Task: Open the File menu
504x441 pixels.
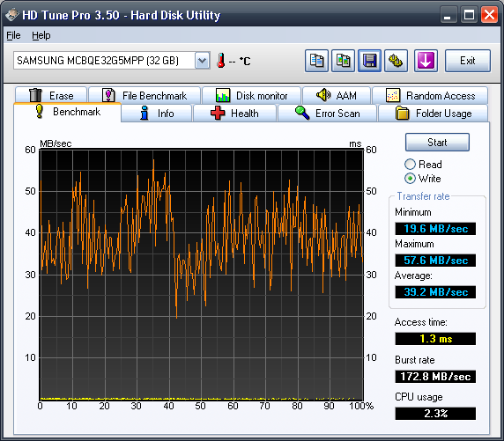Action: [x=13, y=35]
